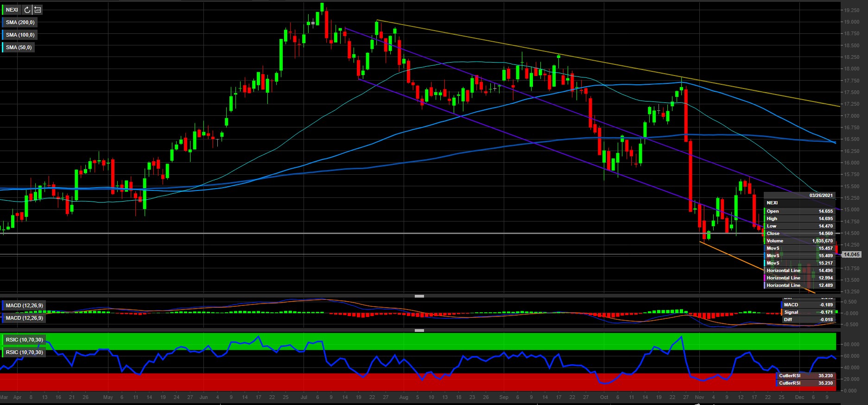The height and width of the screenshot is (405, 868).
Task: Click the Jul label on the time axis
Action: [304, 397]
